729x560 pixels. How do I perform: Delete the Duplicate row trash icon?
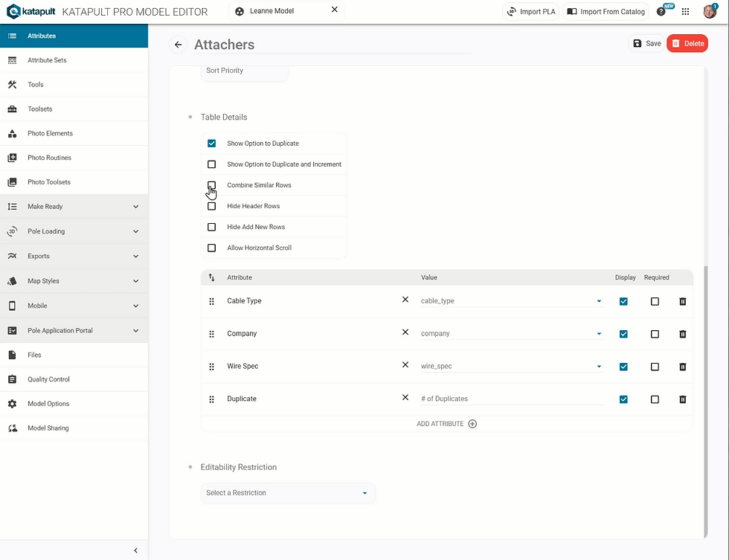pyautogui.click(x=683, y=399)
